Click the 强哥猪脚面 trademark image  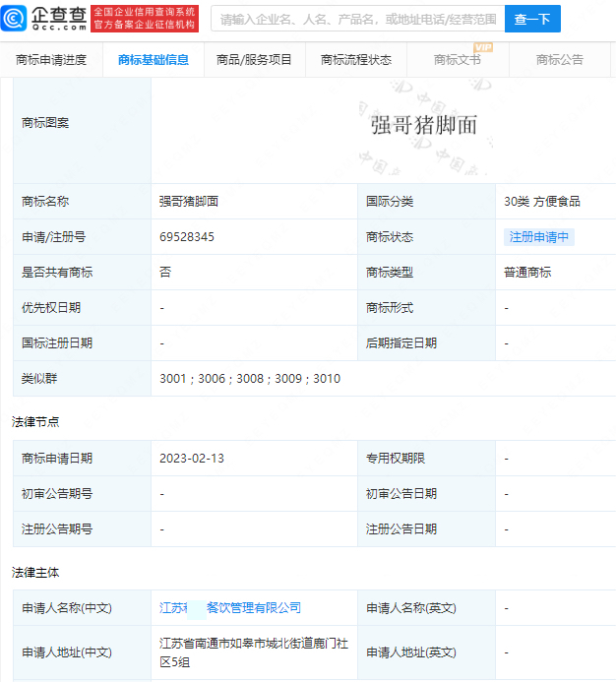coord(423,124)
